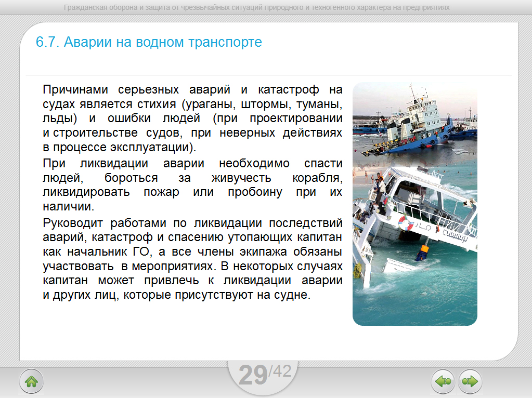The height and width of the screenshot is (398, 532).
Task: Advance to next slide with right arrow
Action: pyautogui.click(x=470, y=381)
